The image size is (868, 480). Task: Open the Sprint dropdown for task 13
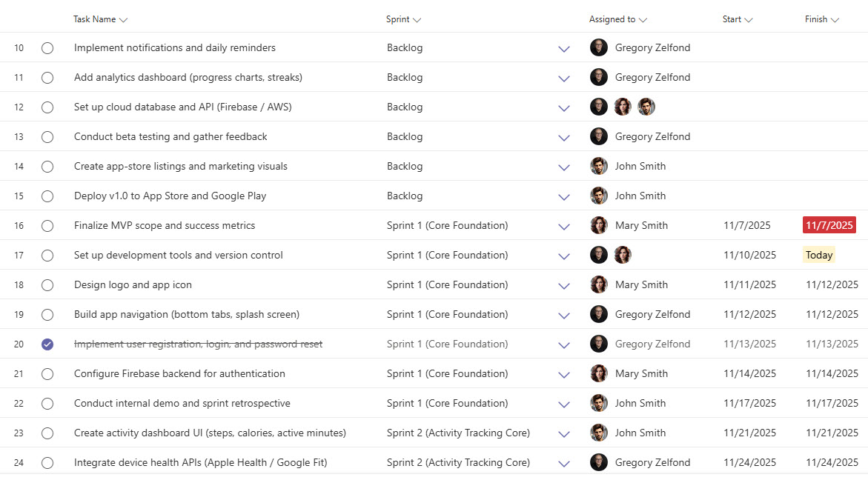tap(564, 137)
